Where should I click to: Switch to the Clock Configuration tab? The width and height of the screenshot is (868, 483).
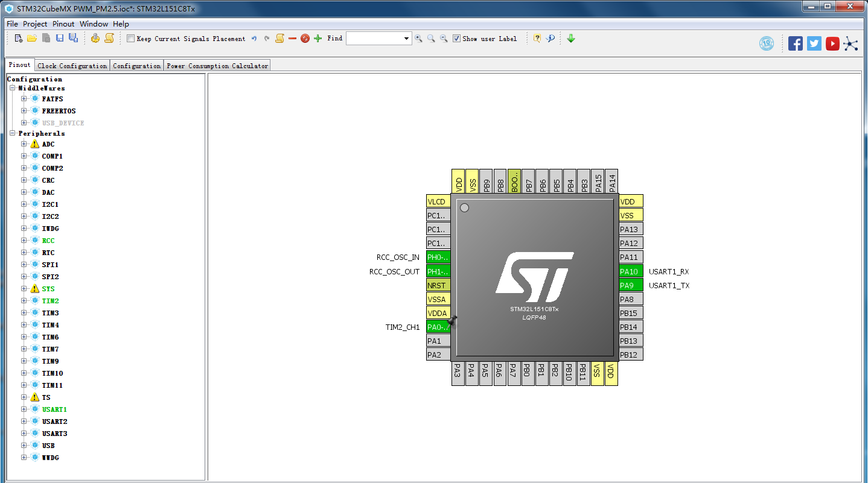pos(72,66)
